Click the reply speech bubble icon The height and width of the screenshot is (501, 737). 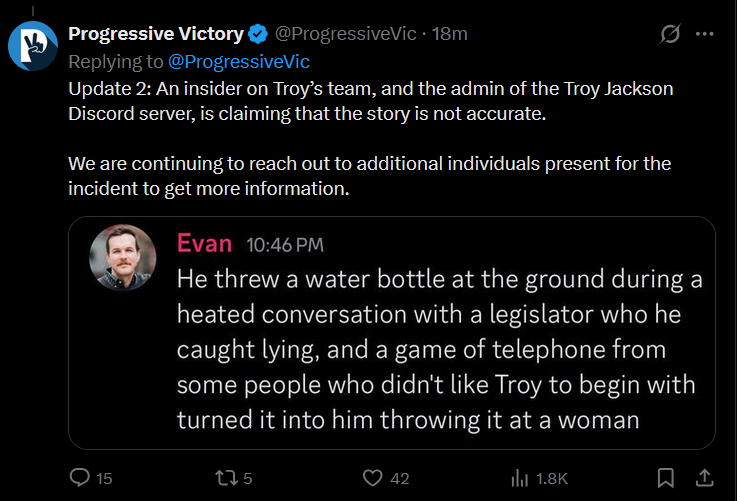79,478
